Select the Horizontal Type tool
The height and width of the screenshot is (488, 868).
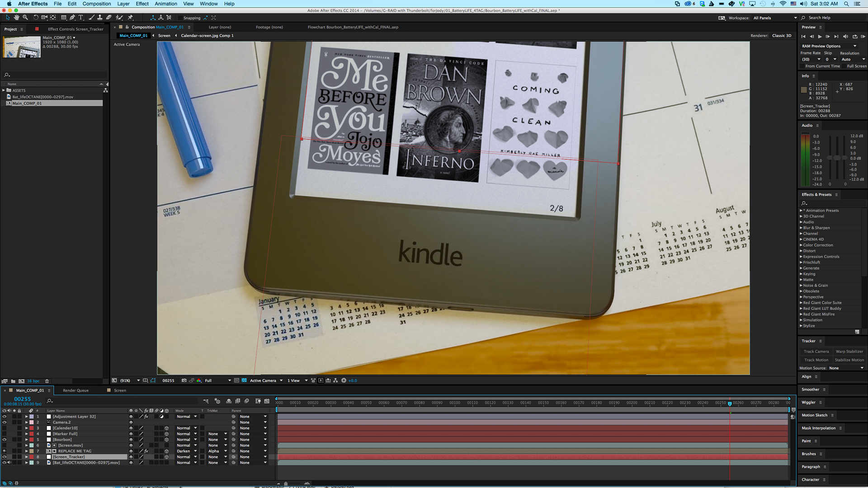pyautogui.click(x=81, y=18)
